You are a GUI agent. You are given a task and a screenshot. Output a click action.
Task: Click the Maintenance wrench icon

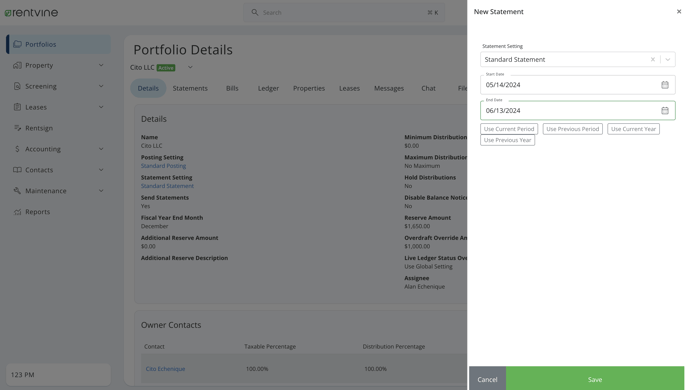tap(17, 191)
